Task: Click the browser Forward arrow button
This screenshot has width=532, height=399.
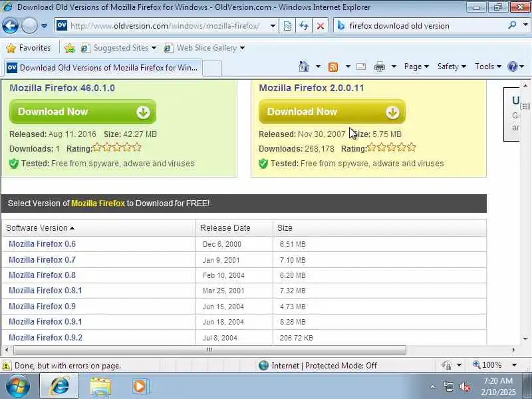Action: point(29,25)
